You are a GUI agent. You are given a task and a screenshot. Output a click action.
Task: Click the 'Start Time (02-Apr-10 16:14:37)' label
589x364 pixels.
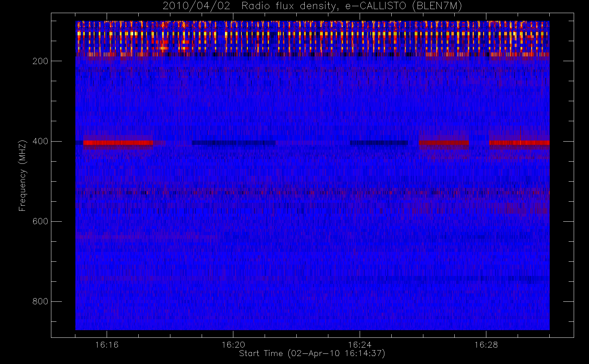click(x=312, y=353)
